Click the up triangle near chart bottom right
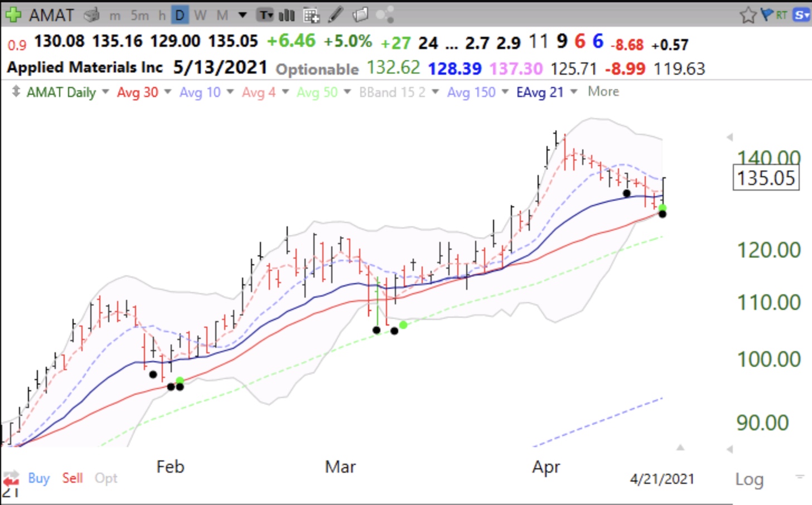This screenshot has height=505, width=812. [x=680, y=448]
